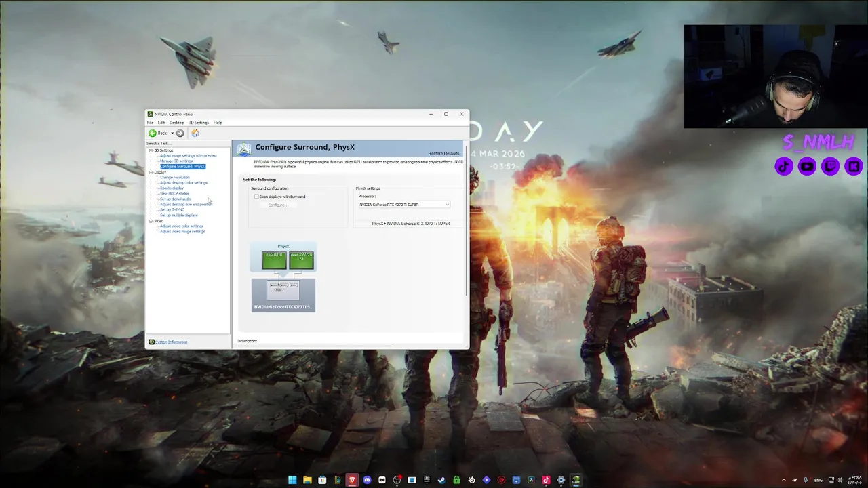Screen dimensions: 868x488
Task: Open the PhysX Processor dropdown
Action: click(x=404, y=205)
